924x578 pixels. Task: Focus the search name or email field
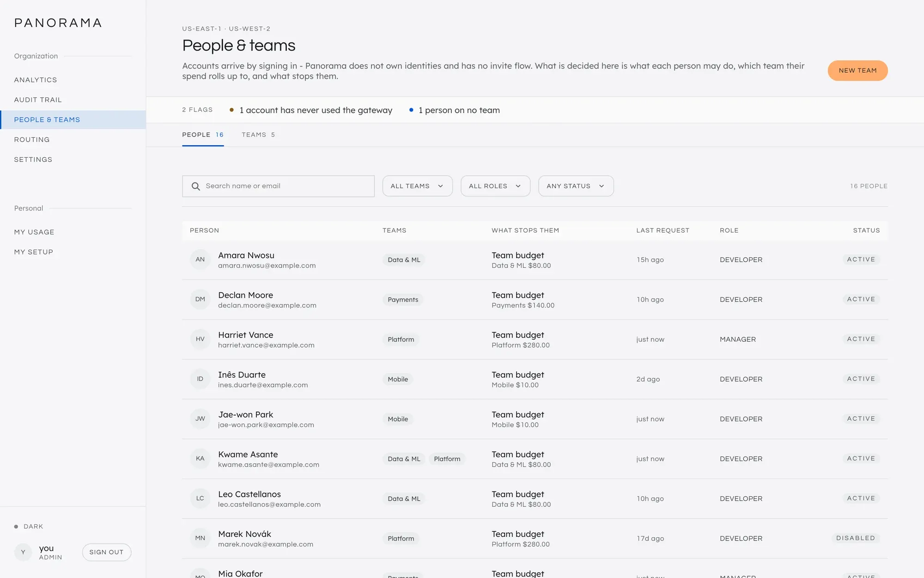click(278, 186)
